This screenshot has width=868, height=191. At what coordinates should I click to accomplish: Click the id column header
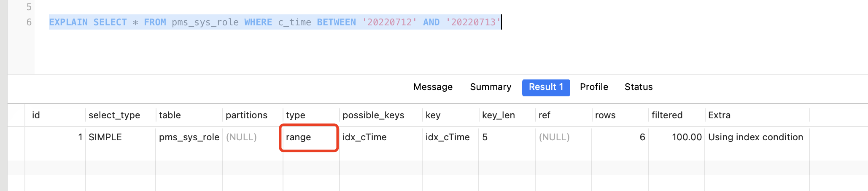pos(36,115)
